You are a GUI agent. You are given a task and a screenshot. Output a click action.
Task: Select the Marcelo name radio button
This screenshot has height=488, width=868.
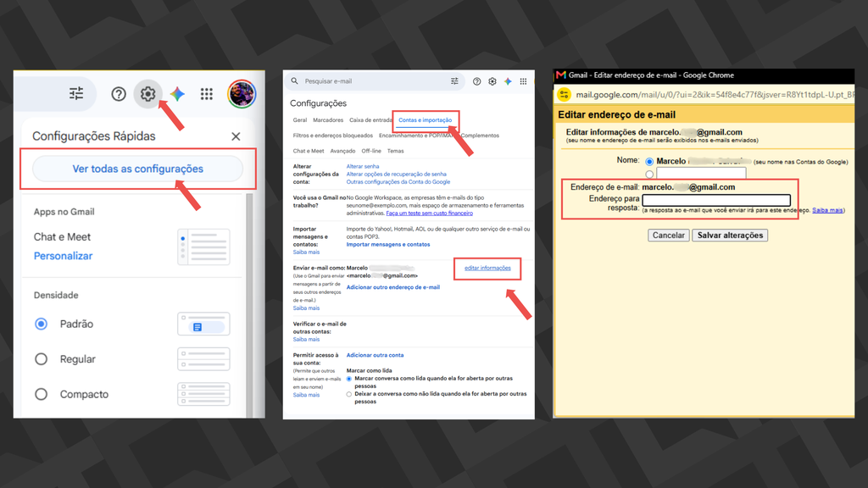[649, 162]
